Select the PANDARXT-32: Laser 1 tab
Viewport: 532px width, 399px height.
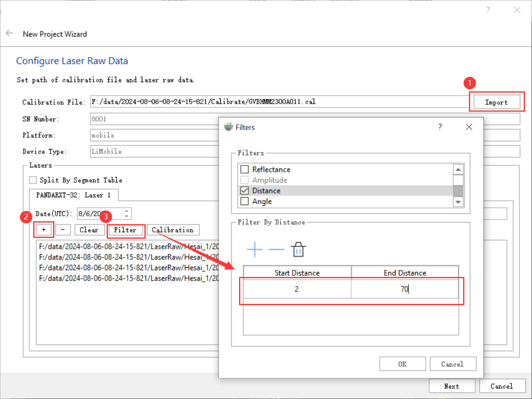(74, 195)
